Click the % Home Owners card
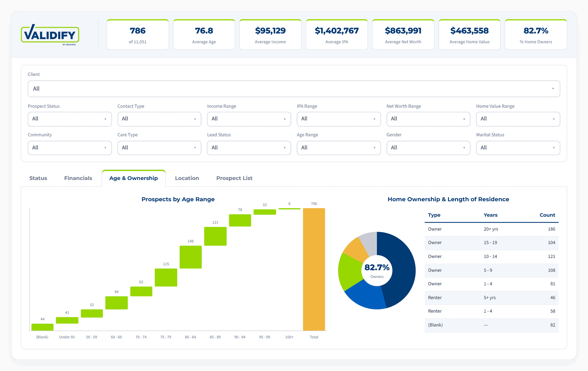 coord(536,35)
